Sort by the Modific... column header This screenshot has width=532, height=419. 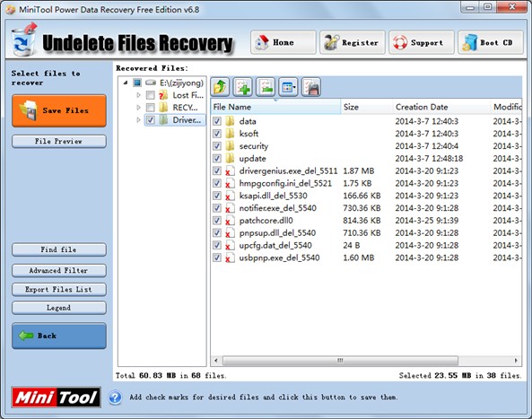[506, 107]
